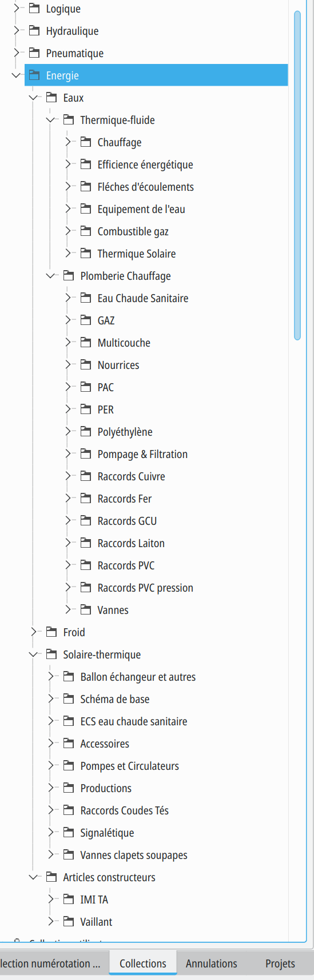Select Ballon échangeur et autres
Screen dimensions: 314x980
point(138,677)
